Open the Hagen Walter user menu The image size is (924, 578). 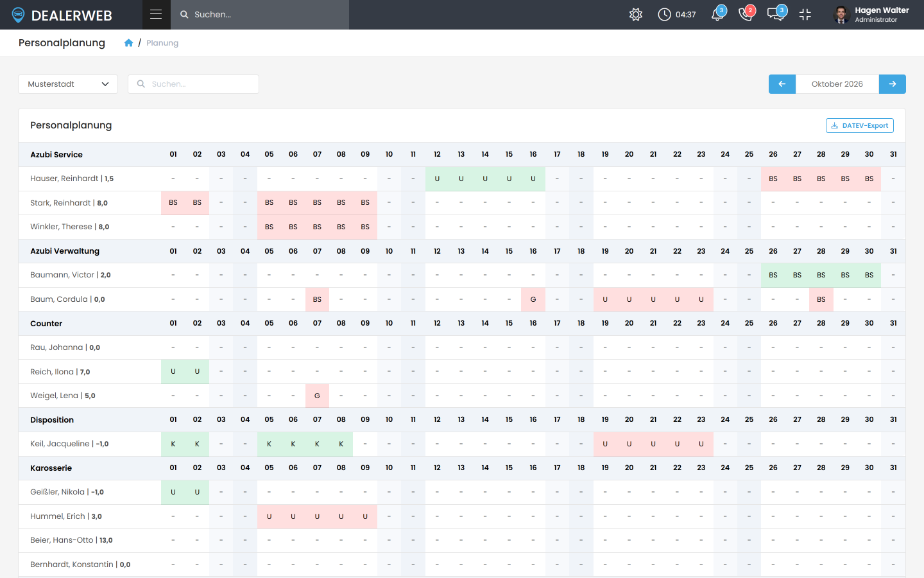(871, 14)
